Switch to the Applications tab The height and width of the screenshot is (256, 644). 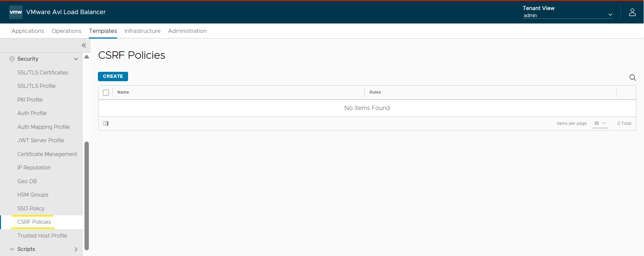pyautogui.click(x=28, y=31)
